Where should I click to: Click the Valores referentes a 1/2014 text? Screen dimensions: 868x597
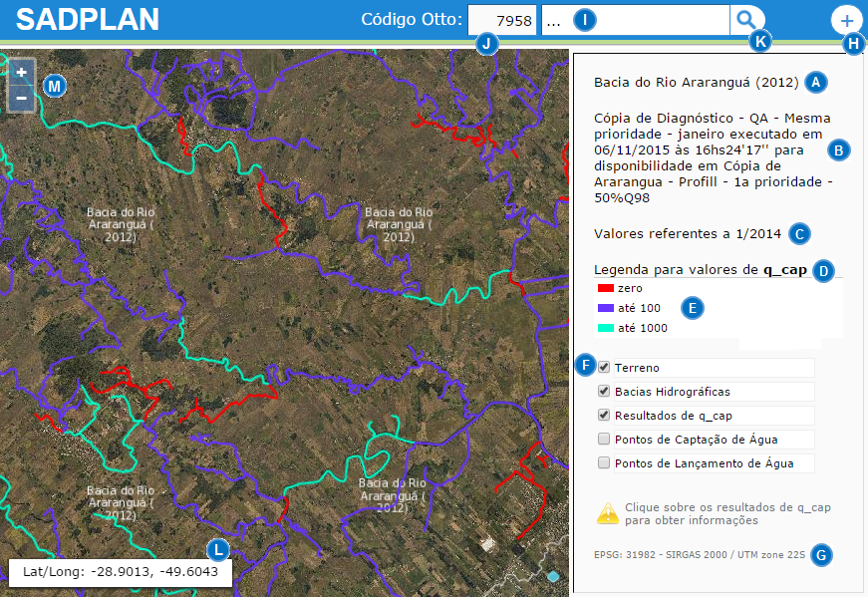tap(688, 234)
